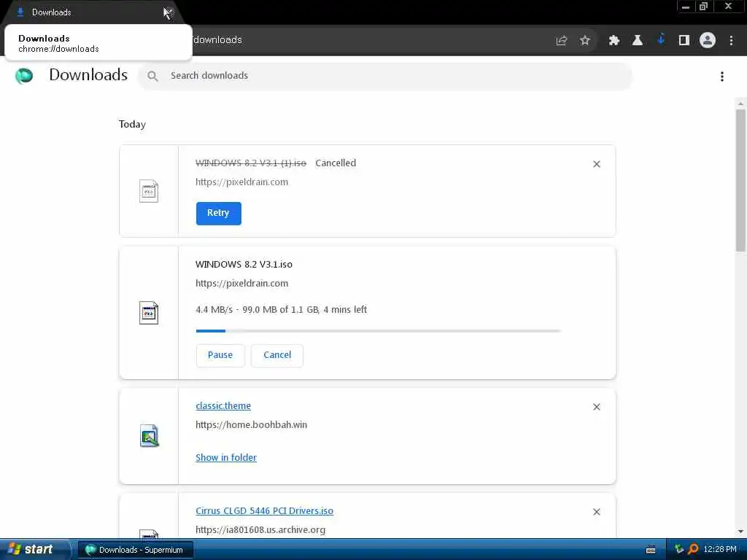The height and width of the screenshot is (560, 747).
Task: Remove the cancelled WINDOWS 8.2 V3.1 (1).iso entry
Action: tap(597, 164)
